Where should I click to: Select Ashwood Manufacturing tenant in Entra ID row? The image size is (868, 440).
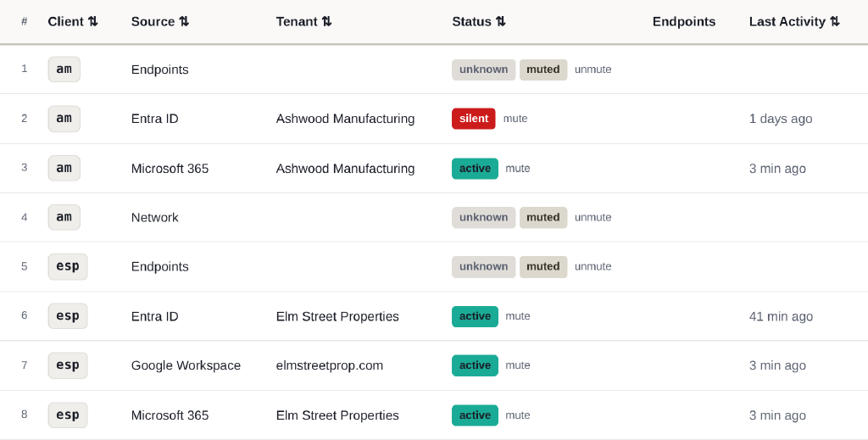coord(346,119)
